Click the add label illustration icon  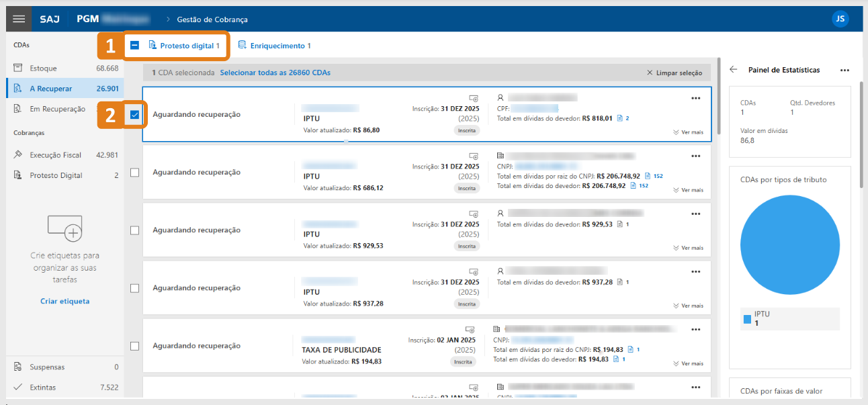pyautogui.click(x=65, y=228)
